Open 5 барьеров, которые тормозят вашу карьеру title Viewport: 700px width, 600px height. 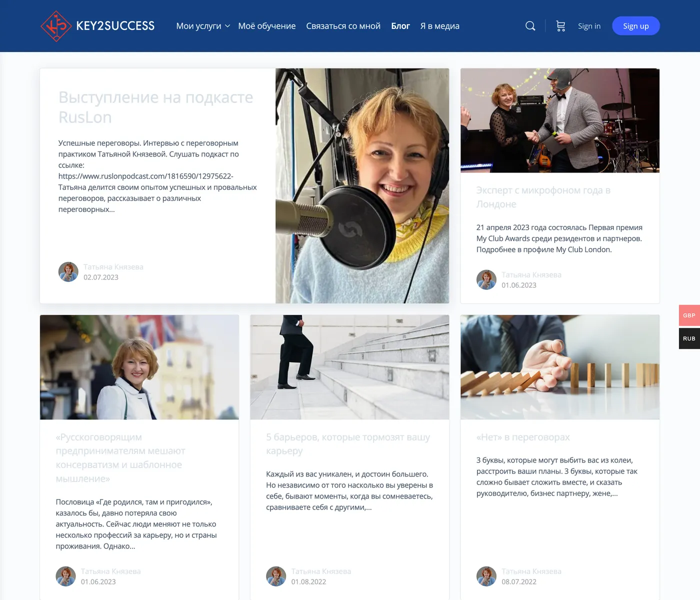pyautogui.click(x=348, y=444)
